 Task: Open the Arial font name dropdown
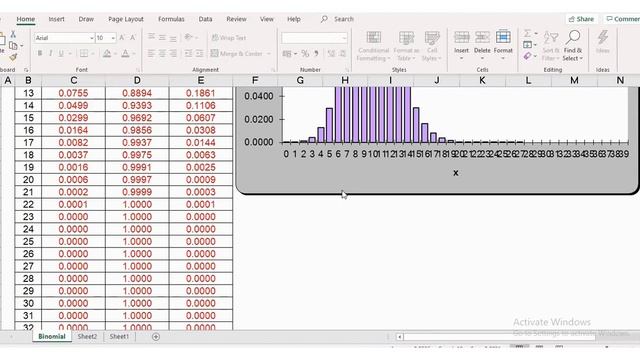coord(91,38)
